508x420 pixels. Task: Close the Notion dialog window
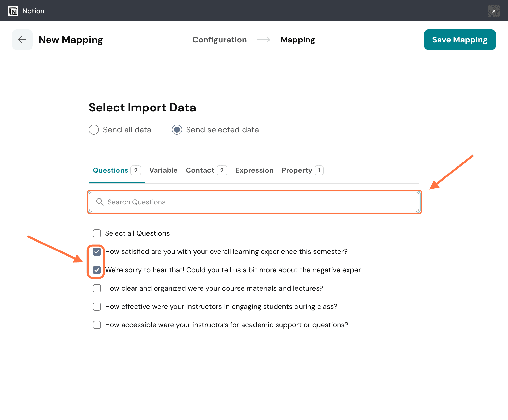(x=494, y=11)
